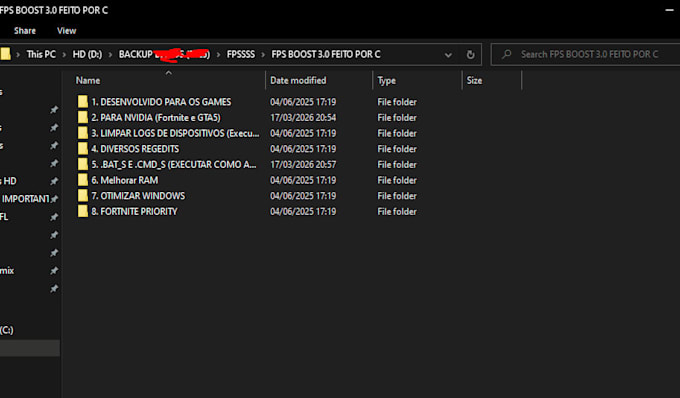Select highlighted item below (C:) in navigation pane
The width and height of the screenshot is (680, 398).
point(30,348)
